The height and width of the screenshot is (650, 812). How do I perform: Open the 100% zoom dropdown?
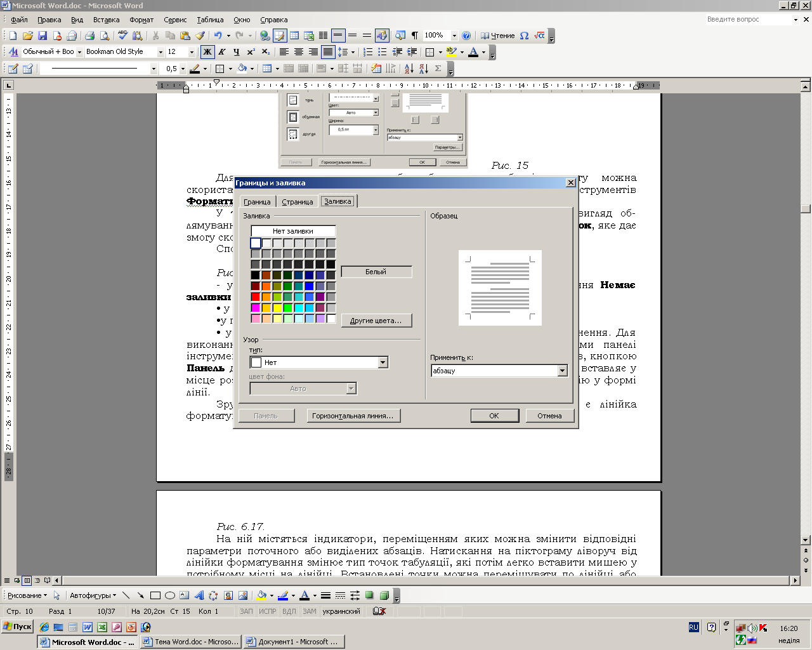tap(454, 36)
